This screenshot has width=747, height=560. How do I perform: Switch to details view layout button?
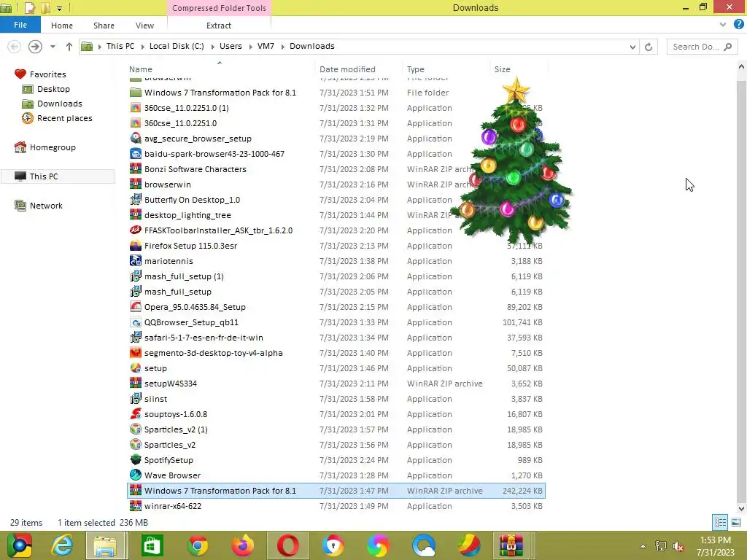point(720,523)
